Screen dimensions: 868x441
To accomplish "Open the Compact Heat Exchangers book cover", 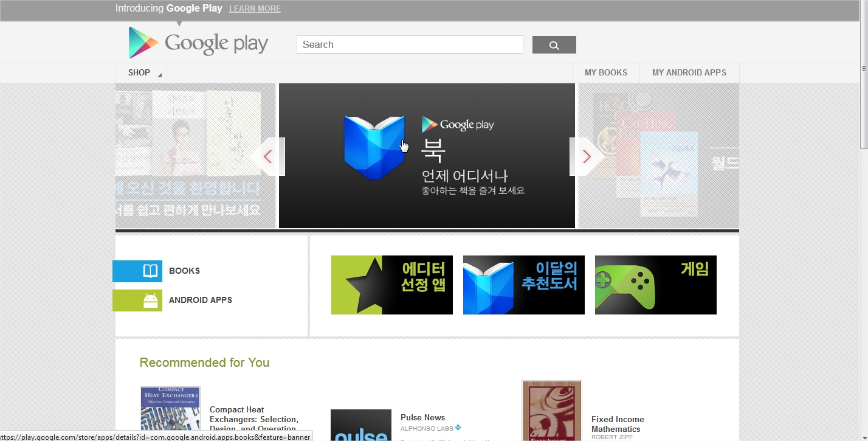I will [x=170, y=414].
